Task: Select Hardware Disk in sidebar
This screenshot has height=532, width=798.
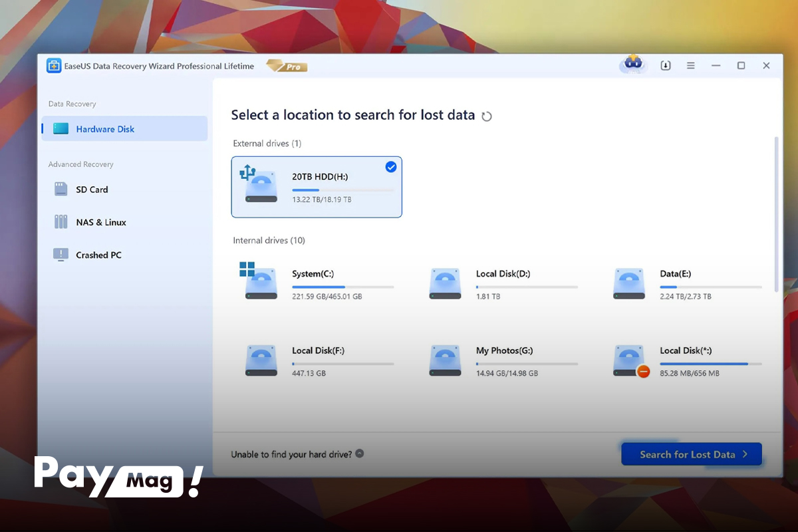Action: pos(124,129)
